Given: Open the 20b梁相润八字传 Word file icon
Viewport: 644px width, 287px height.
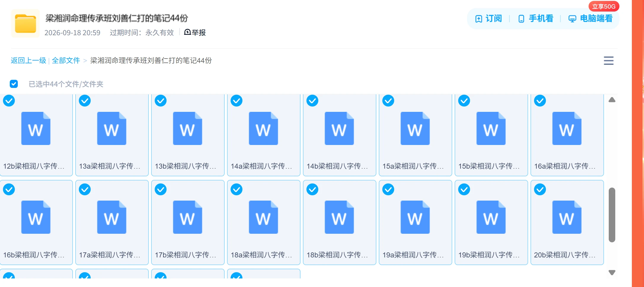Looking at the screenshot, I should pos(567,217).
